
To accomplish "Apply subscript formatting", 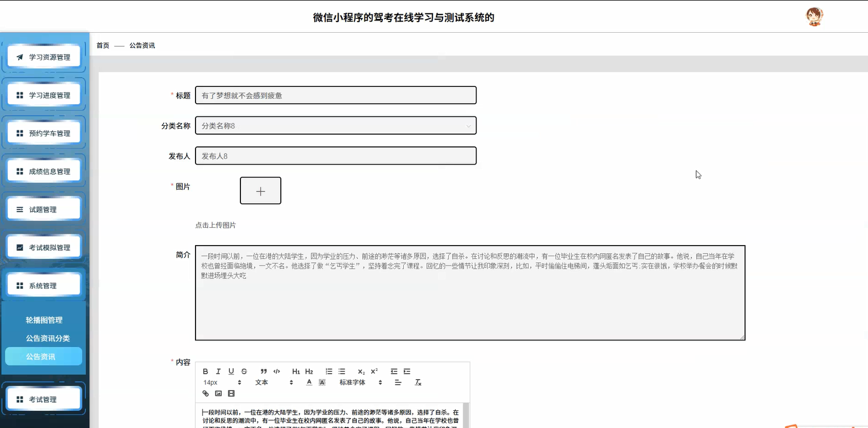I will [361, 371].
